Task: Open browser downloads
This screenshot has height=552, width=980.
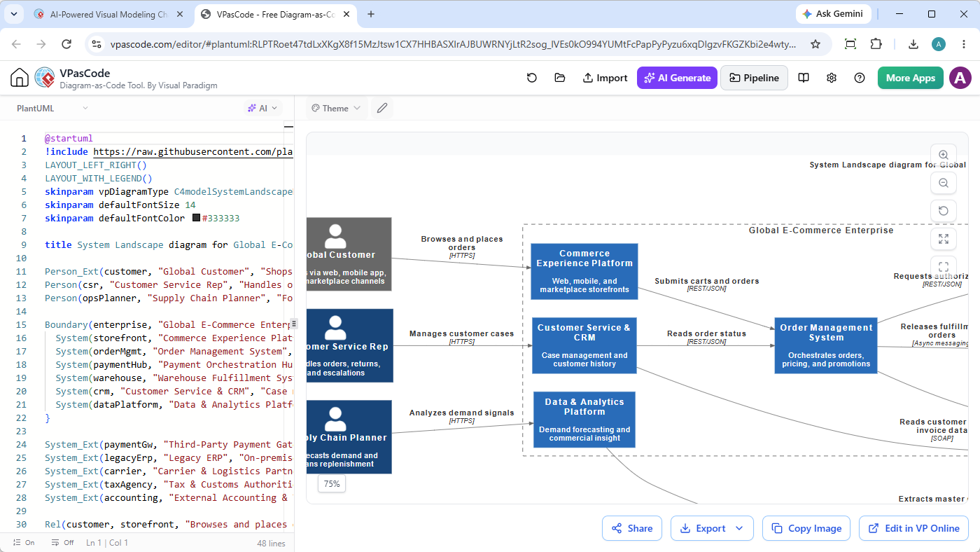Action: (913, 44)
